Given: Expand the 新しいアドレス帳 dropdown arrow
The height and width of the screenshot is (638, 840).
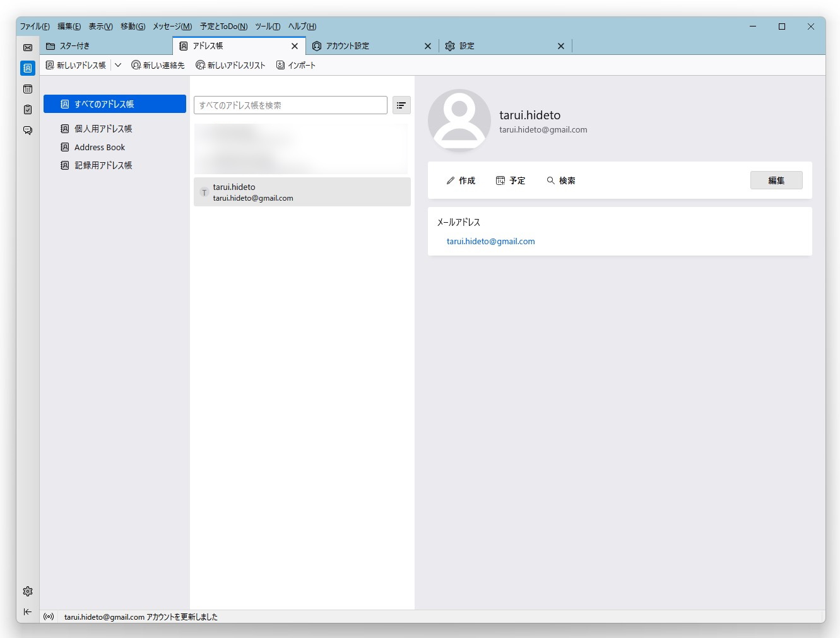Looking at the screenshot, I should pyautogui.click(x=118, y=65).
